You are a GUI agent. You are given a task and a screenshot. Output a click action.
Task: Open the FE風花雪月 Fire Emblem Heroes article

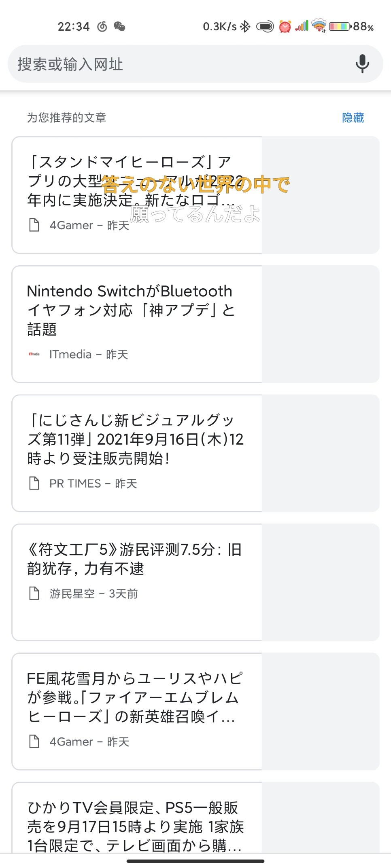click(x=134, y=697)
